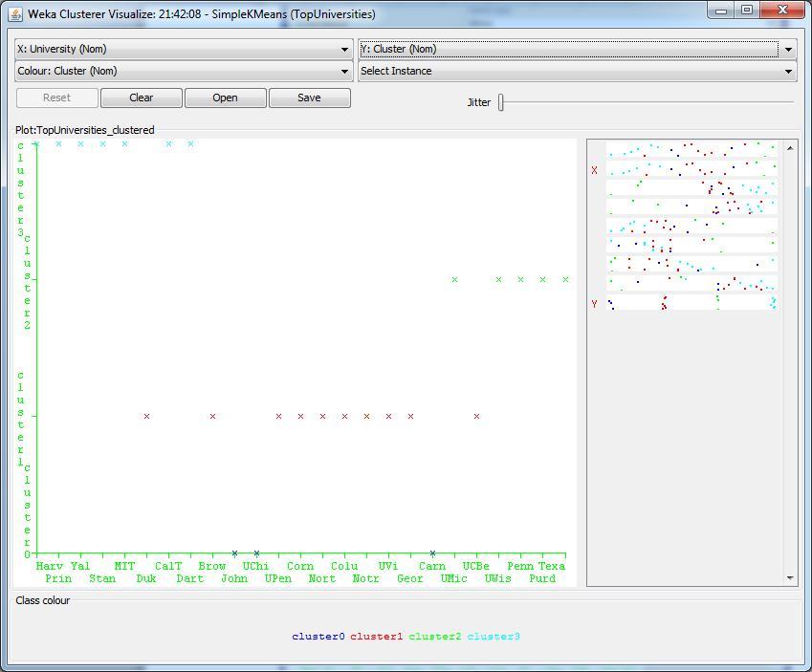Click the cluster3 class colour label

(x=494, y=637)
